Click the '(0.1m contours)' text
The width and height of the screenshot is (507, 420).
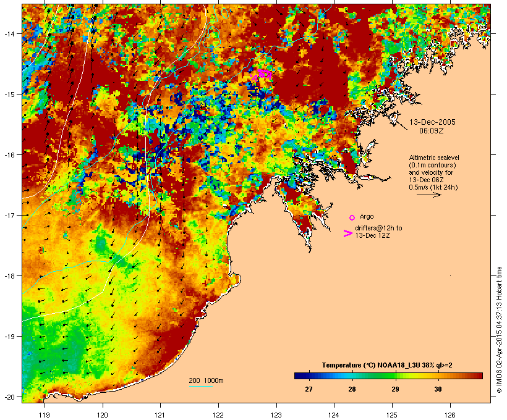[x=432, y=165]
